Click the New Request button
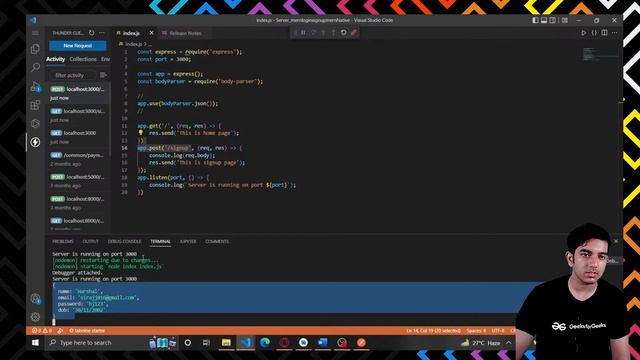The image size is (640, 360). (78, 46)
